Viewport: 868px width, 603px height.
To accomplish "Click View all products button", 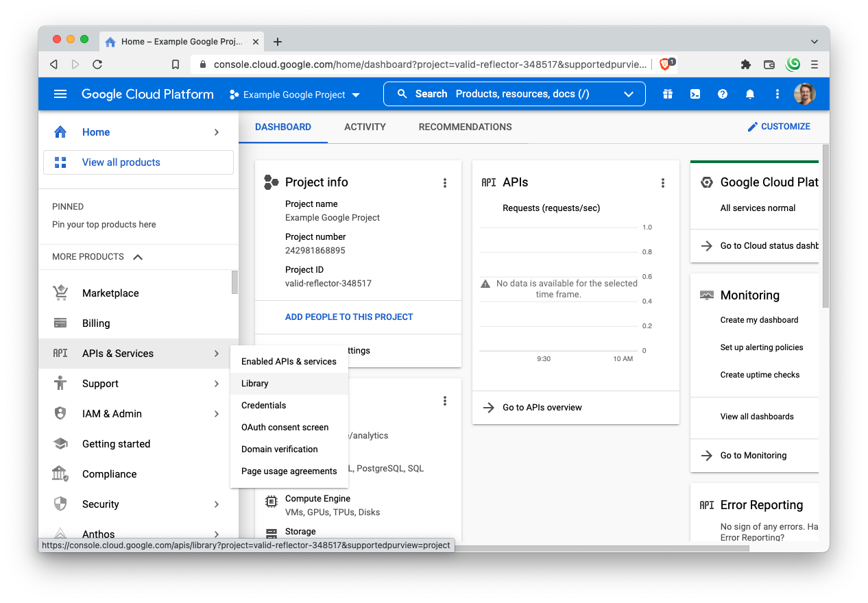I will [138, 162].
